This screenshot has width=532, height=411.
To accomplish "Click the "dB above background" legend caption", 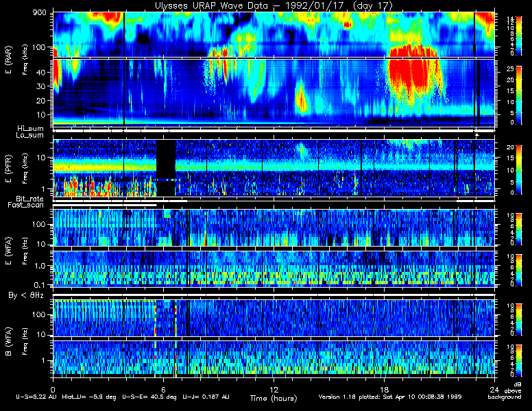I will [x=505, y=390].
